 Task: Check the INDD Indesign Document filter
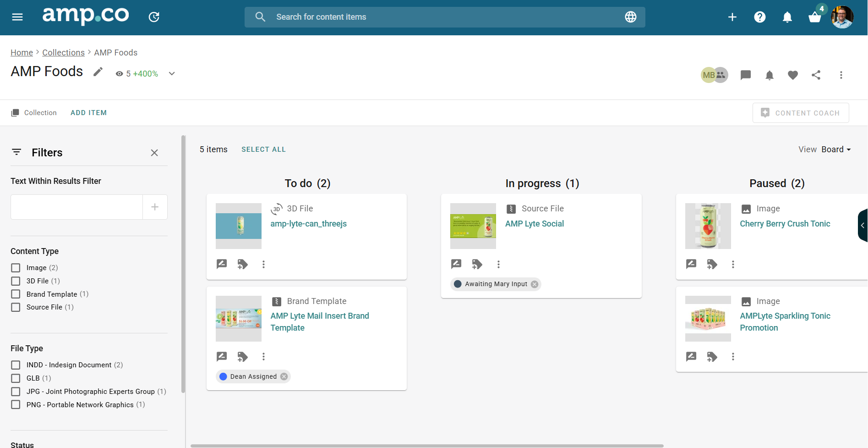tap(16, 365)
